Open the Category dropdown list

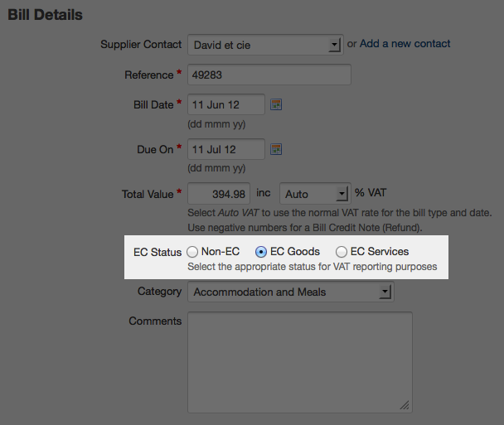tap(384, 292)
